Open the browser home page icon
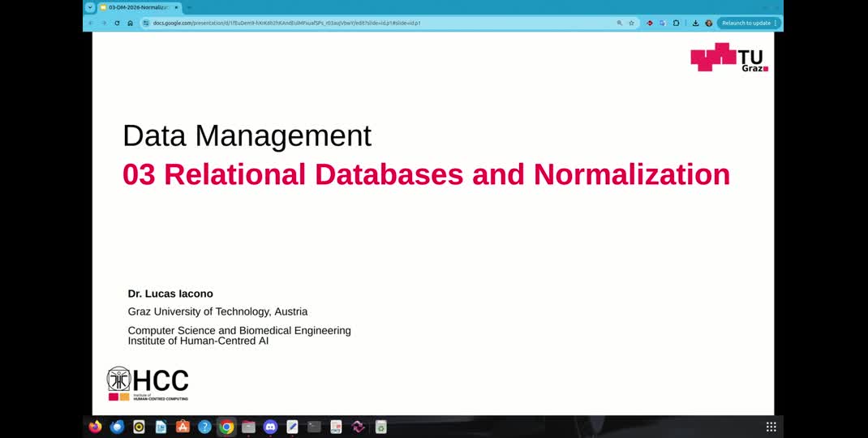The width and height of the screenshot is (868, 438). (130, 24)
